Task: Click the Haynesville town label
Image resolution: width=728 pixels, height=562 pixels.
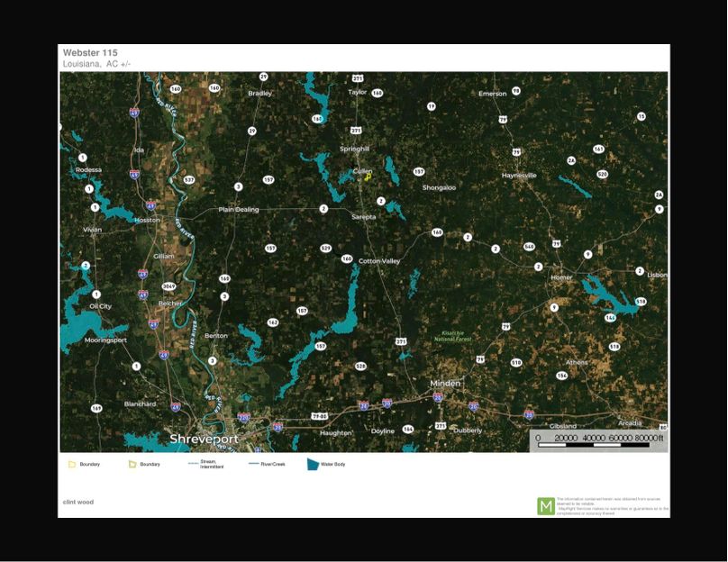Action: 519,175
